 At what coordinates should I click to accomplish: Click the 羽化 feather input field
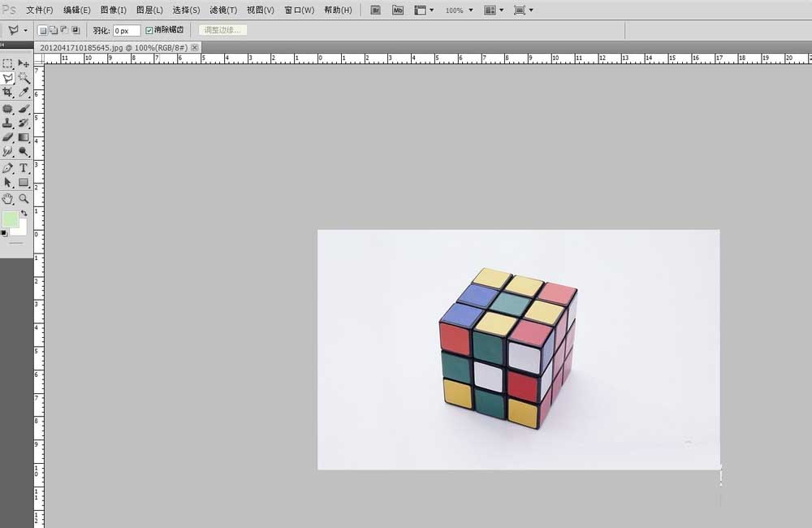coord(127,31)
